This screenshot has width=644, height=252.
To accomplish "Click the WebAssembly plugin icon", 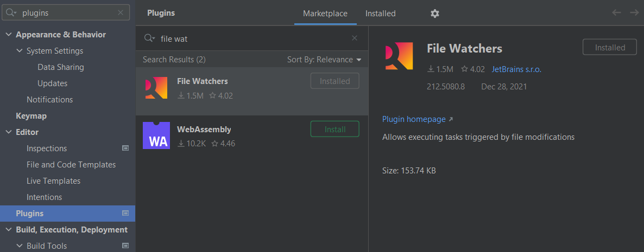I will pos(156,135).
